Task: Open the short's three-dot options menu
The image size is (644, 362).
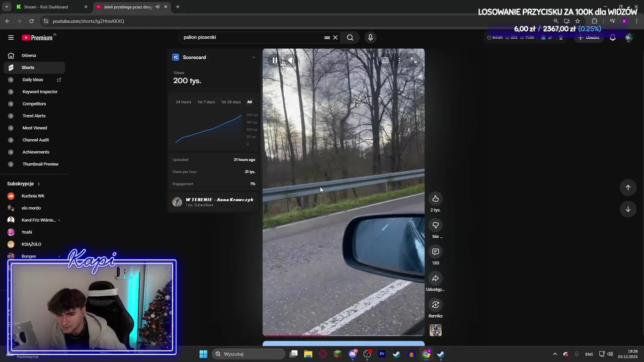Action: click(399, 60)
